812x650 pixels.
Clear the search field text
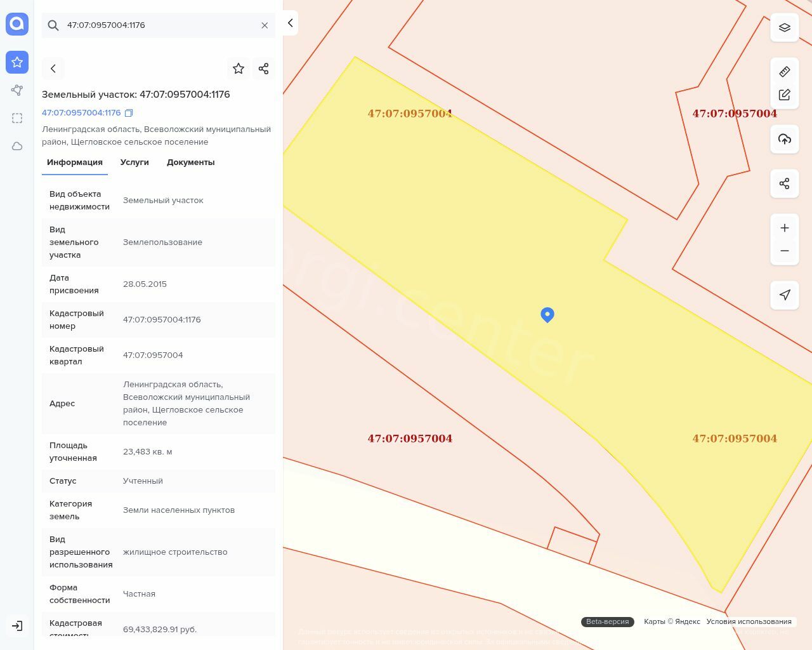[265, 25]
